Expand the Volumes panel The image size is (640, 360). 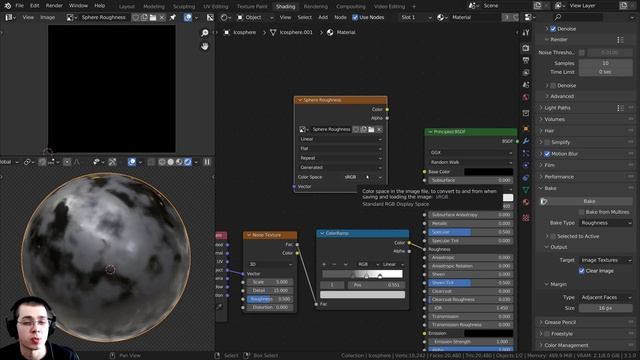pos(554,119)
